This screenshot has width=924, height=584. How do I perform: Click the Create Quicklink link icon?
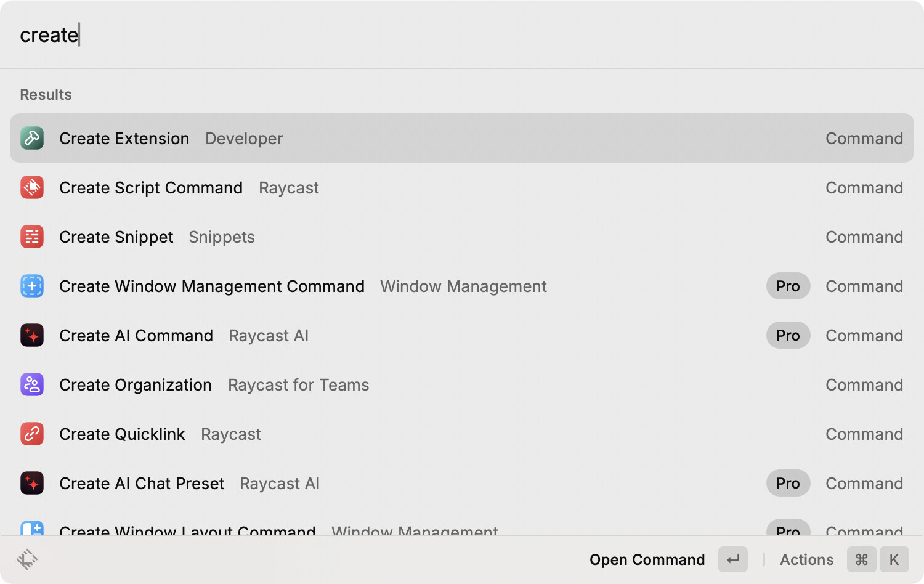point(32,434)
